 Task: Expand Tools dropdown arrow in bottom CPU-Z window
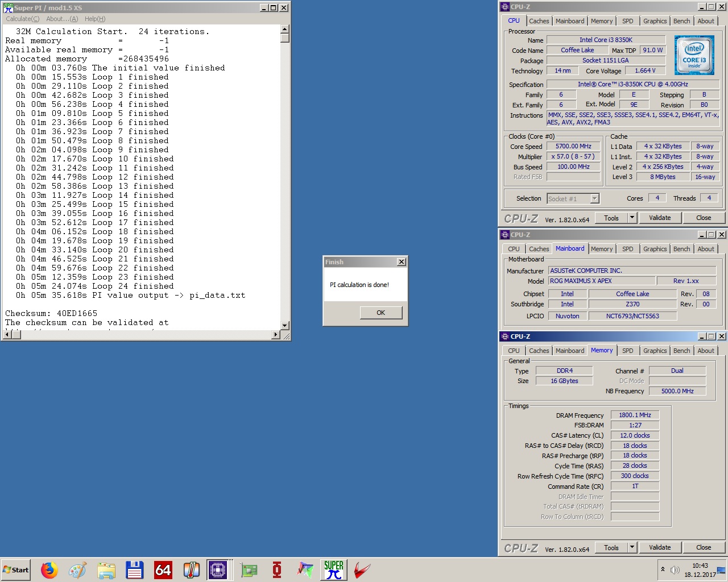click(x=632, y=547)
